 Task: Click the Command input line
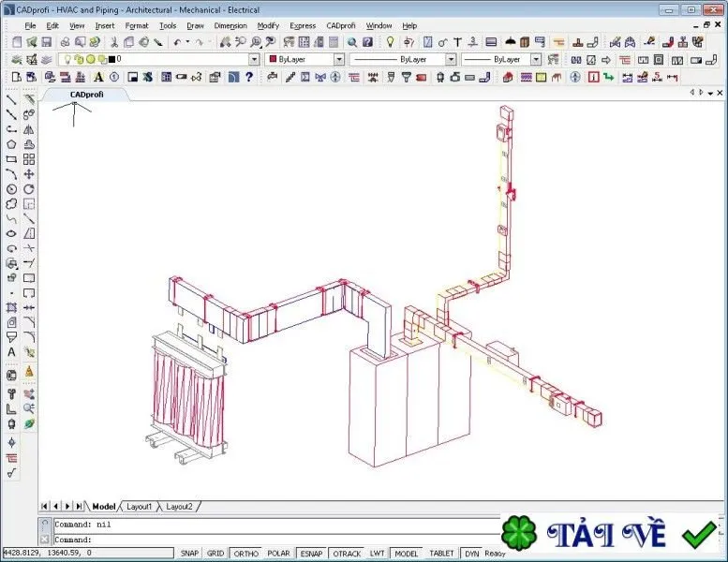point(278,540)
